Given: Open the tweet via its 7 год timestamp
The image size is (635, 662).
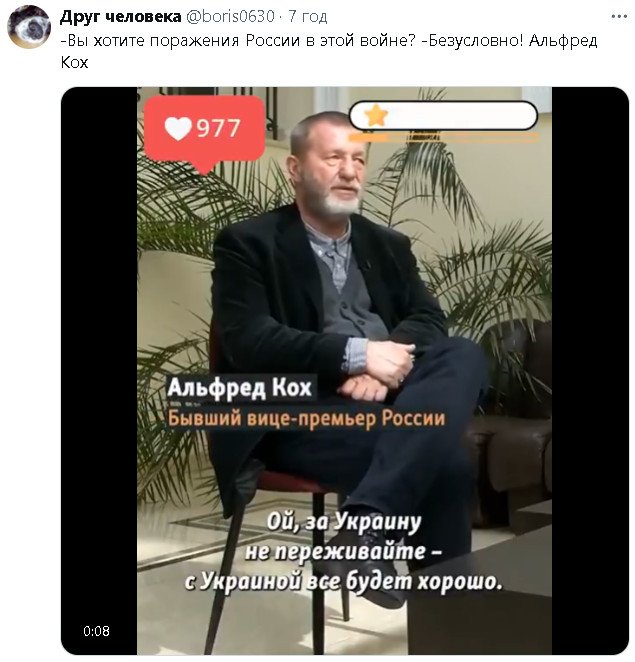Looking at the screenshot, I should tap(307, 17).
